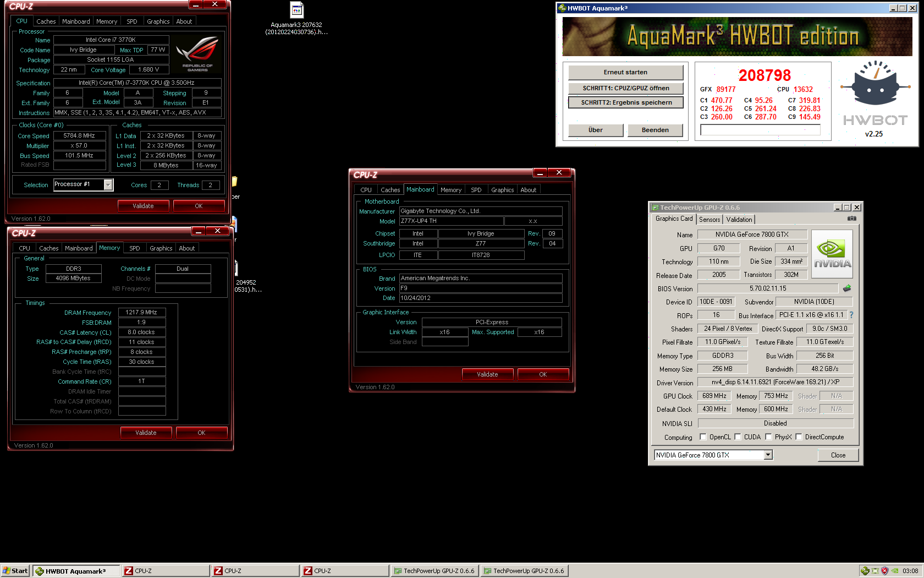Image resolution: width=924 pixels, height=578 pixels.
Task: Open Graphics tab in CPU-Z memory window
Action: pos(161,248)
